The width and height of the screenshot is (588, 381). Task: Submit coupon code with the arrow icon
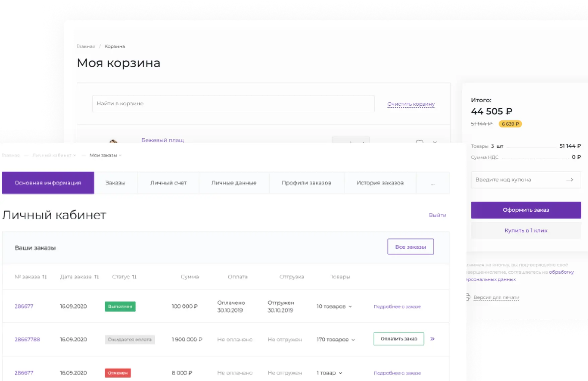pos(570,180)
